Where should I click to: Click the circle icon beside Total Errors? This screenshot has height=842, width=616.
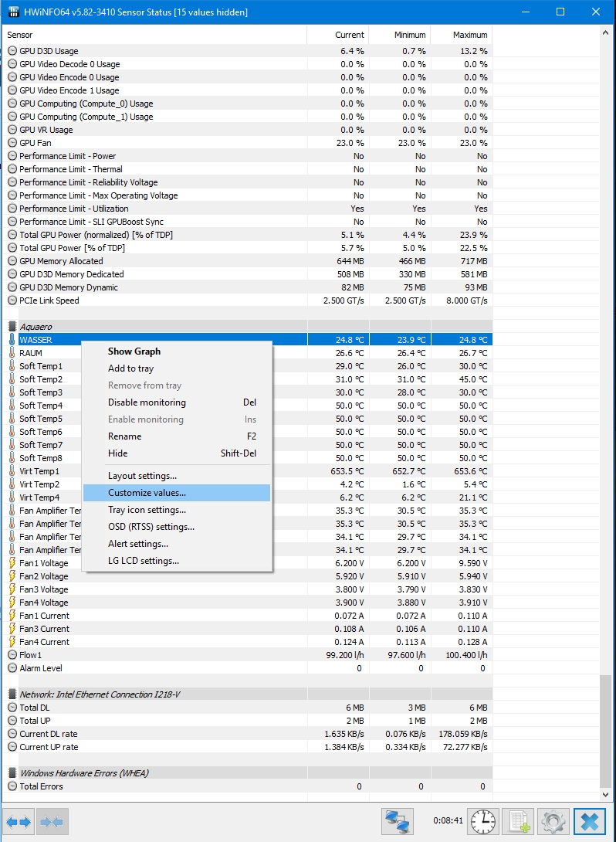click(12, 786)
